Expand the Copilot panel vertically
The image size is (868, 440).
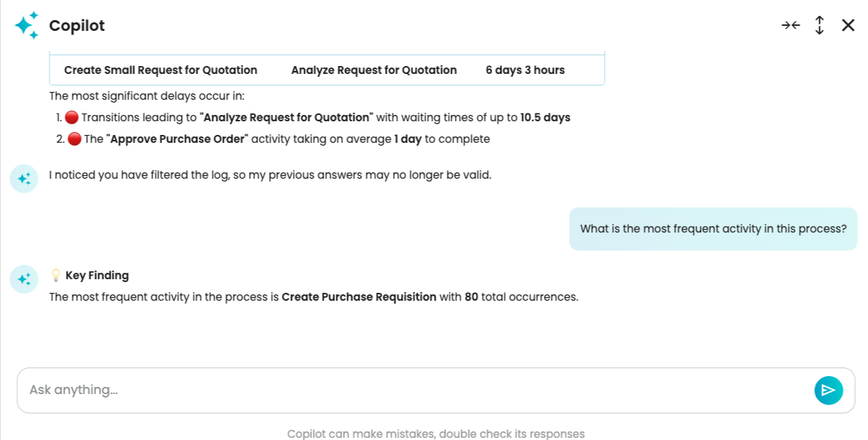[x=819, y=25]
